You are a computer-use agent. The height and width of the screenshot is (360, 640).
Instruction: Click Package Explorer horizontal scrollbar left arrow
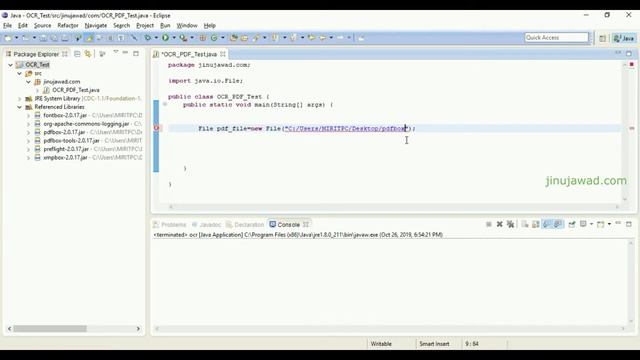pyautogui.click(x=9, y=329)
